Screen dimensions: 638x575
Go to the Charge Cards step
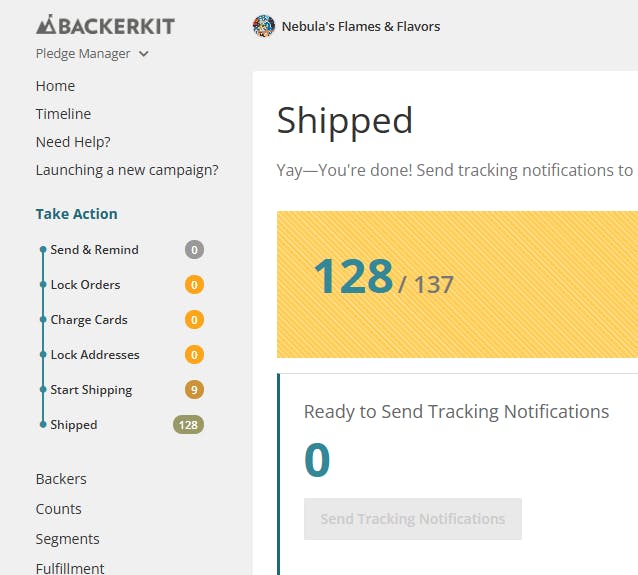(89, 320)
